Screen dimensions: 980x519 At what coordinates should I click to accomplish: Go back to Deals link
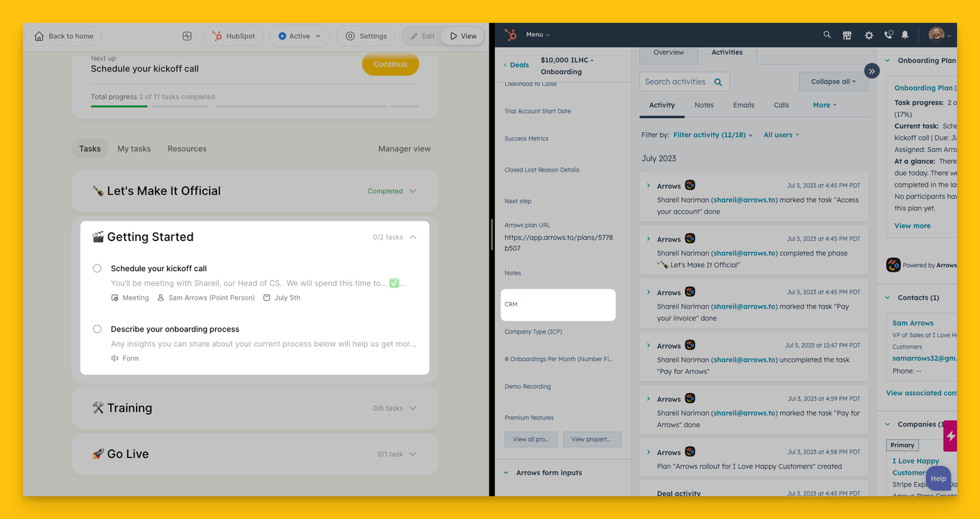click(516, 65)
